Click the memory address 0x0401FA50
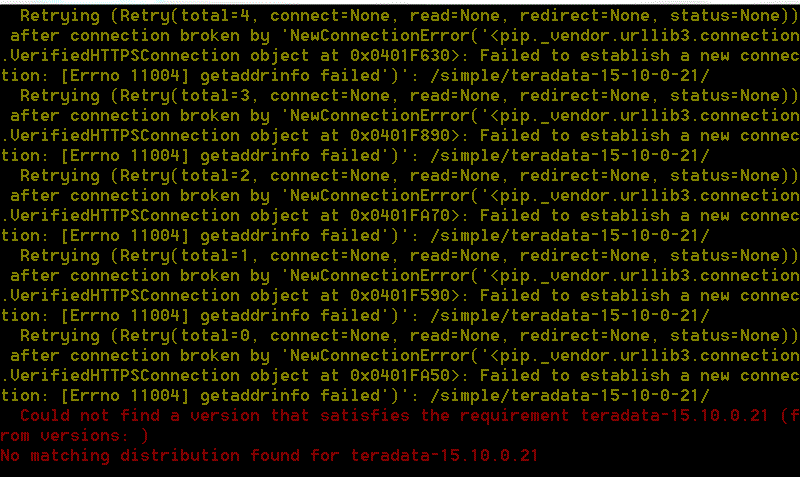Viewport: 800px width, 477px height. [400, 376]
